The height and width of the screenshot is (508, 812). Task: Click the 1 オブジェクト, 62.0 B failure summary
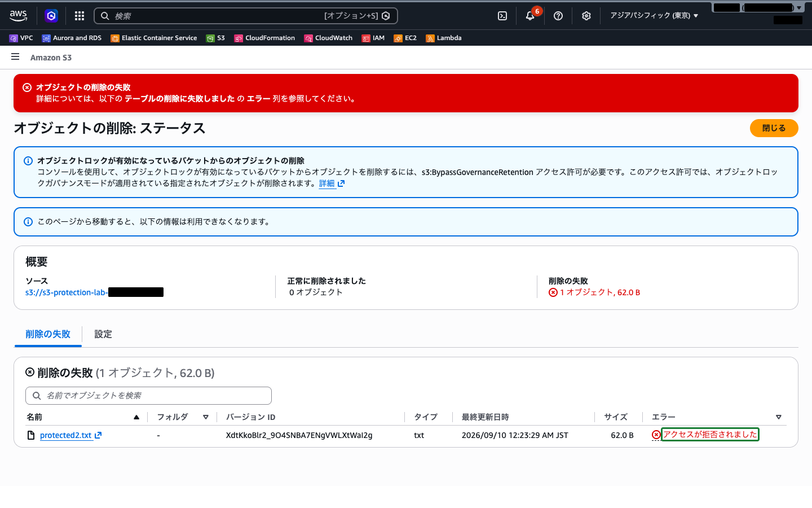tap(594, 292)
